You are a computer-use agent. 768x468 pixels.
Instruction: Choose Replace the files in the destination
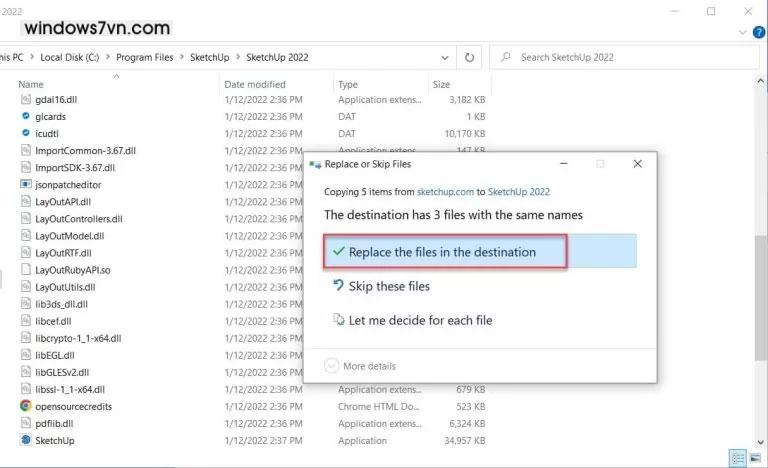coord(442,252)
